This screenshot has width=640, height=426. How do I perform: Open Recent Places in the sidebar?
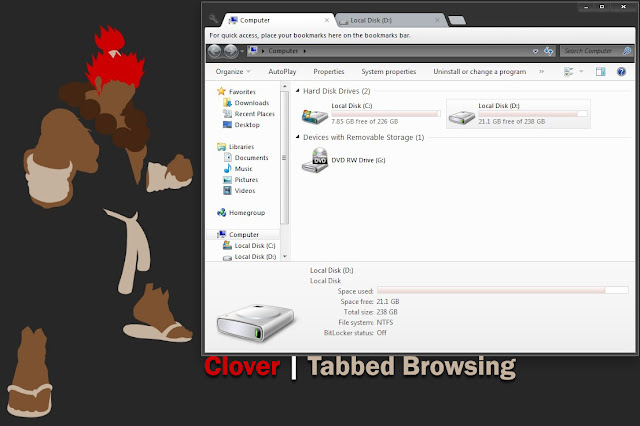pyautogui.click(x=249, y=113)
